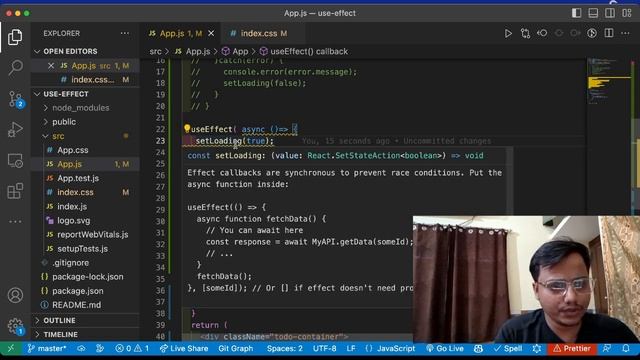Open Explorer views and more actions ellipsis
Image resolution: width=640 pixels, height=360 pixels.
click(x=125, y=33)
